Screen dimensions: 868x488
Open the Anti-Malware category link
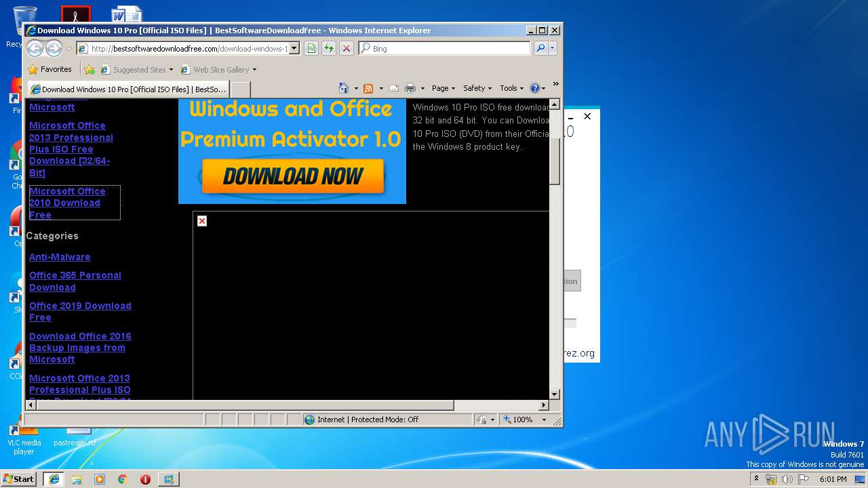click(60, 257)
